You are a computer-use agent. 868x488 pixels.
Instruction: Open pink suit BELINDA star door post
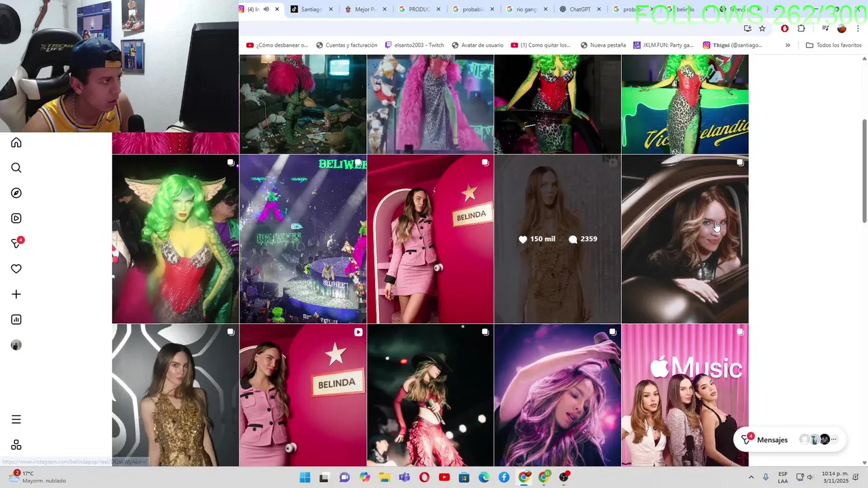click(x=431, y=239)
